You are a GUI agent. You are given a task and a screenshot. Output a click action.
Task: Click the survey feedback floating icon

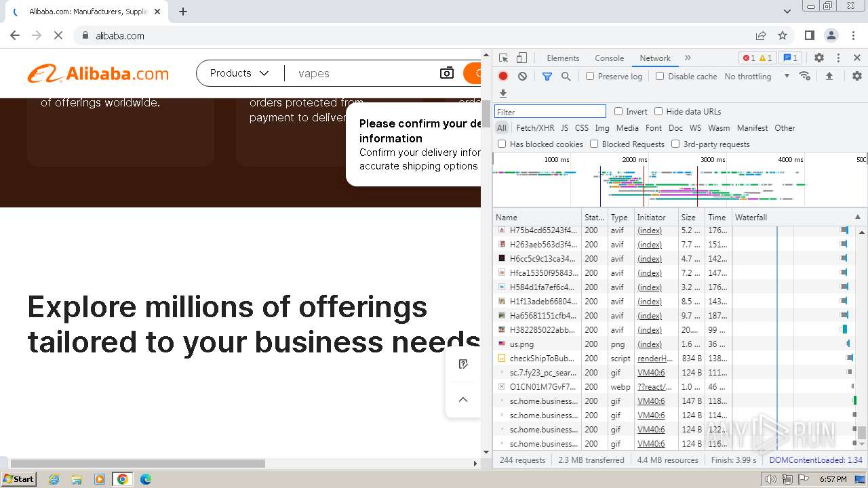463,365
